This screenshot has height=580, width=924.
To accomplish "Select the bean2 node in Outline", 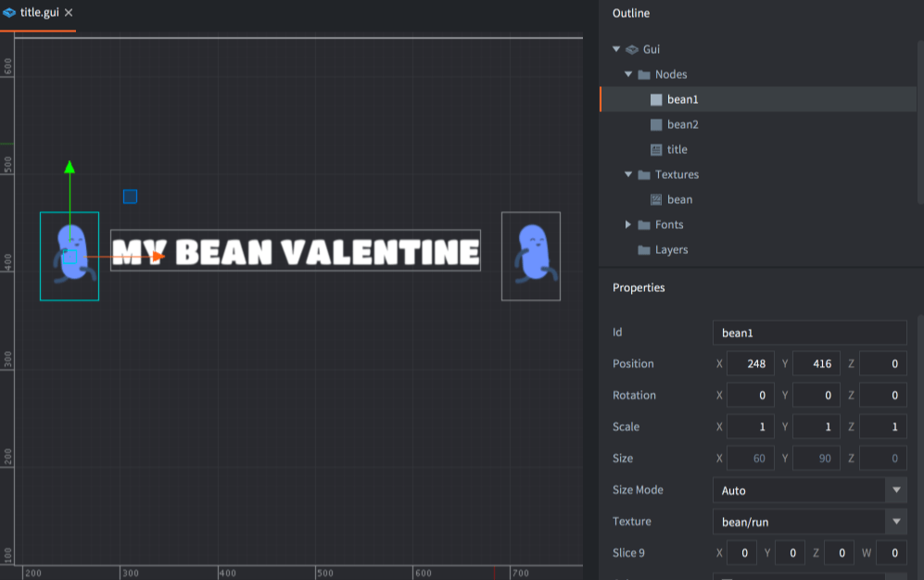I will pos(682,124).
